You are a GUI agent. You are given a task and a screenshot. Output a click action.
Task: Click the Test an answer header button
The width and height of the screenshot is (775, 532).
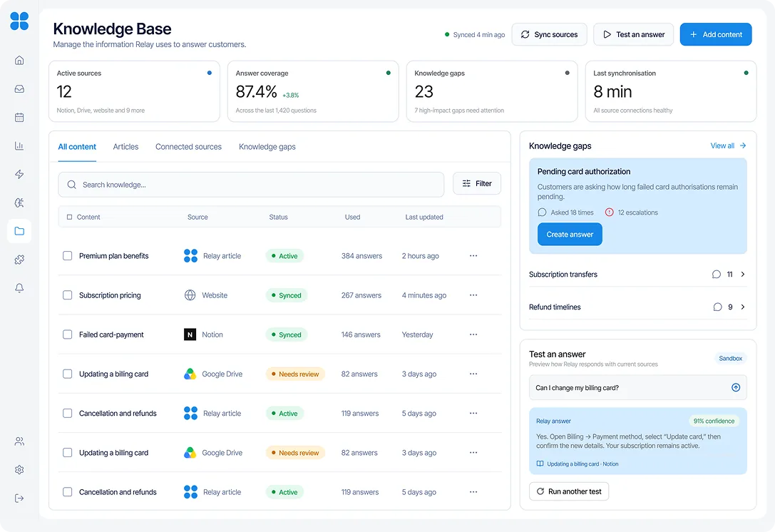click(x=634, y=35)
